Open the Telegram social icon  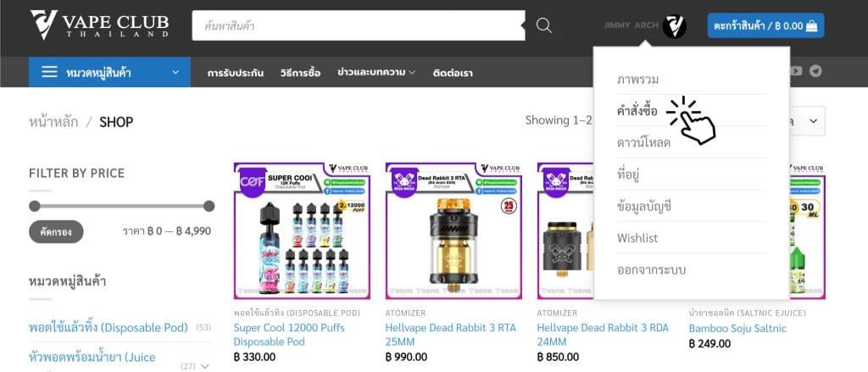[x=815, y=71]
